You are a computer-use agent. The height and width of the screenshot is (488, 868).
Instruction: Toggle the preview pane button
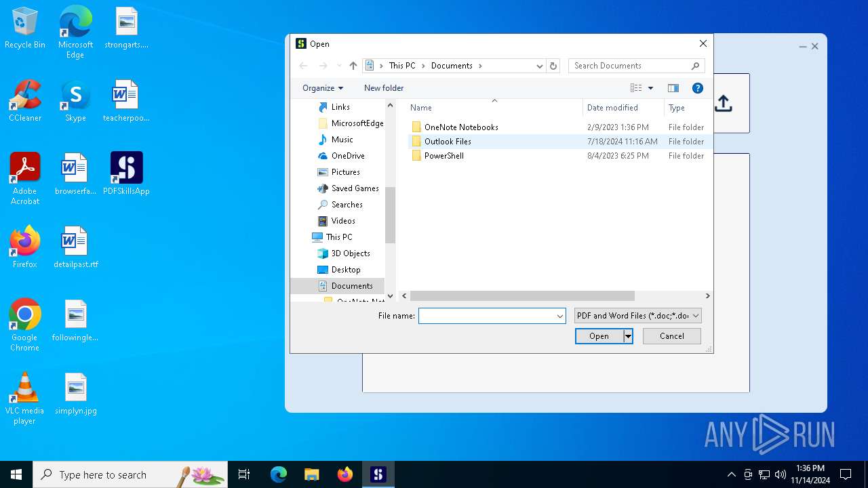tap(673, 88)
